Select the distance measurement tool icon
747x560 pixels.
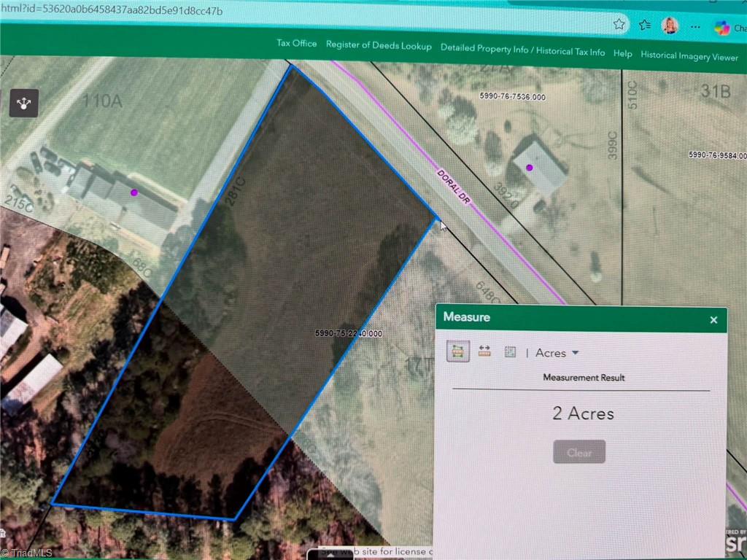click(484, 351)
